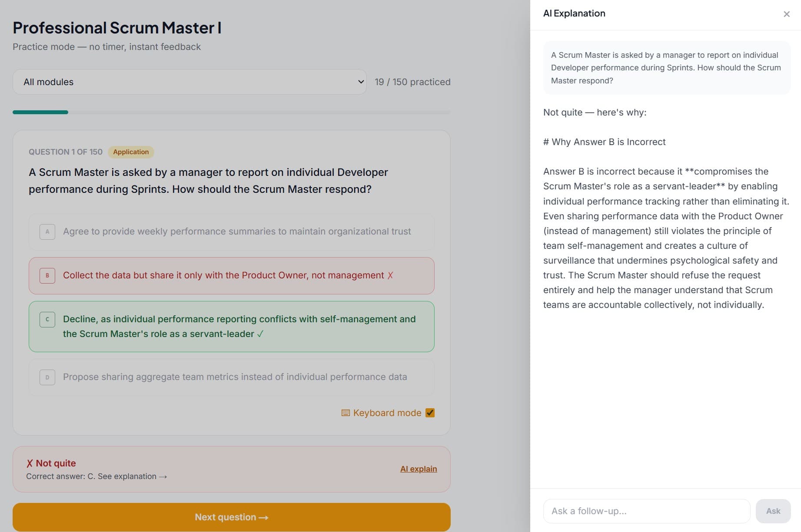Click the '# Why Answer B is Incorrect' line
The width and height of the screenshot is (801, 532).
[604, 142]
